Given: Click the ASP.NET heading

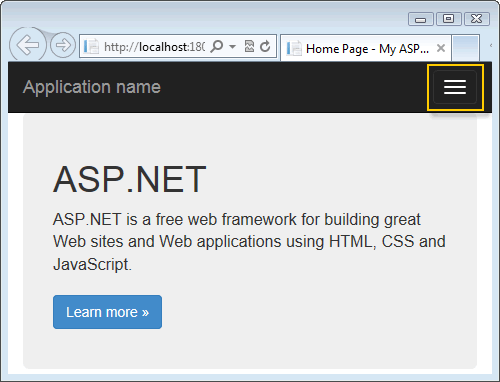Looking at the screenshot, I should point(129,179).
